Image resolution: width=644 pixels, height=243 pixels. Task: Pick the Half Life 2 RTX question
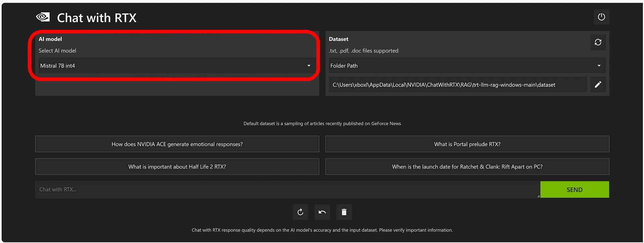[x=177, y=167]
